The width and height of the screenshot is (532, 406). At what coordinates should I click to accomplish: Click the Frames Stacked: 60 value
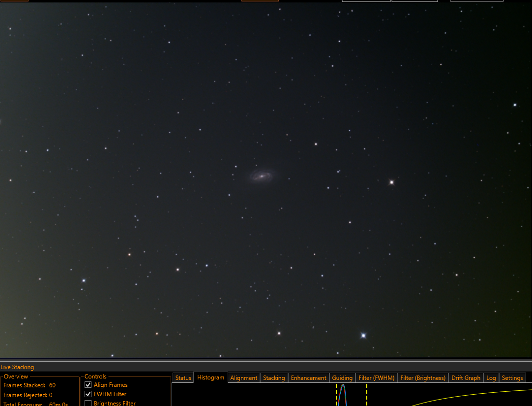[x=52, y=385]
